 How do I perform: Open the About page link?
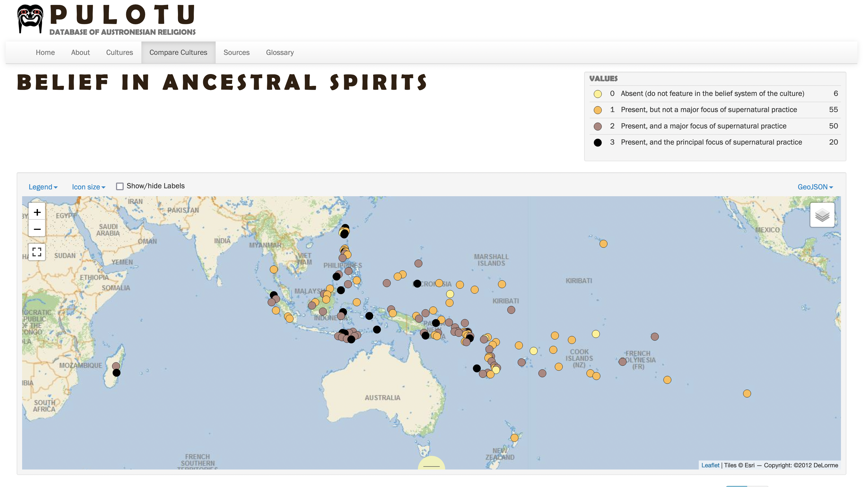(x=80, y=52)
